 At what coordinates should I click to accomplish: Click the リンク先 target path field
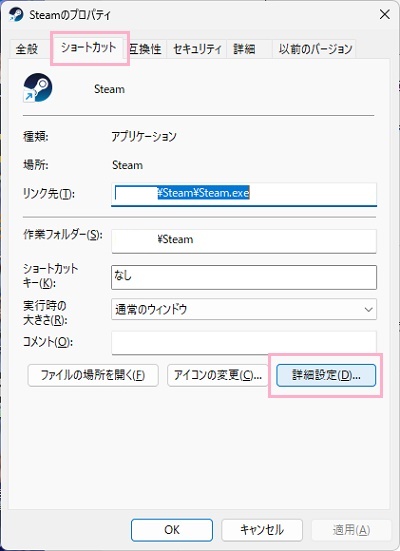[244, 194]
